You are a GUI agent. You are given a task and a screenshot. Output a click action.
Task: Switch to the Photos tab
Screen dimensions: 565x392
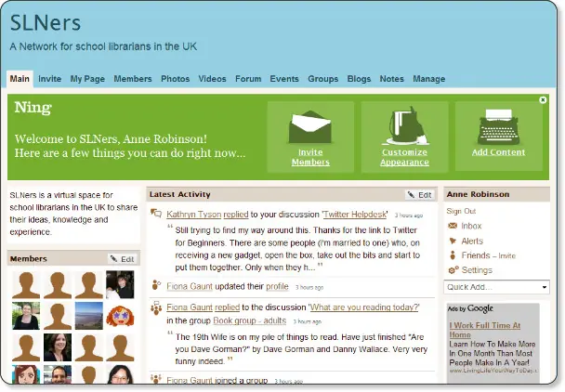(x=175, y=79)
